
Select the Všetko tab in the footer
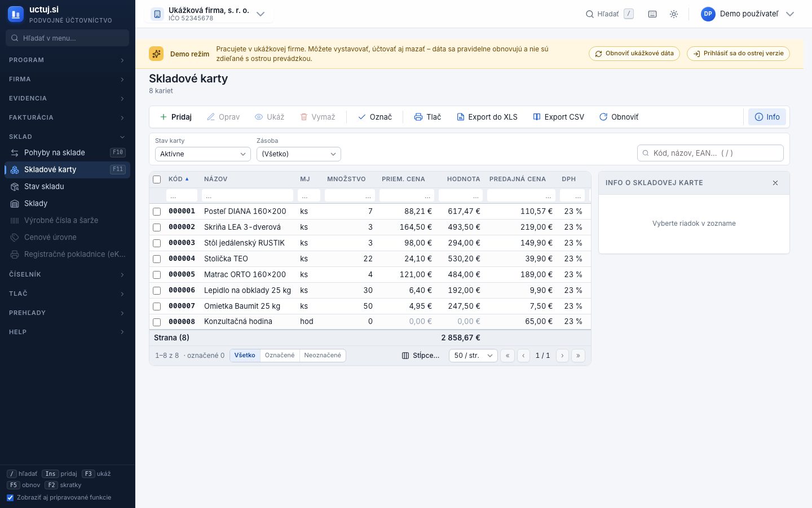point(245,356)
